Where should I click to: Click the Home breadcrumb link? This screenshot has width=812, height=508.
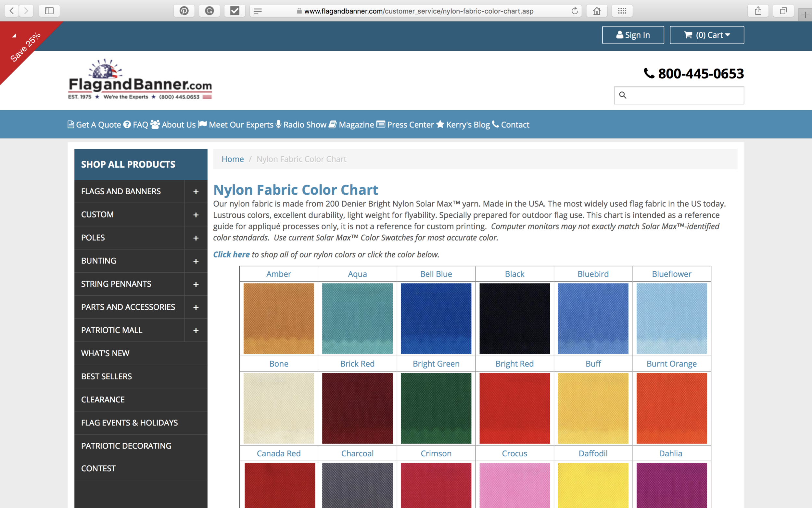coord(233,159)
